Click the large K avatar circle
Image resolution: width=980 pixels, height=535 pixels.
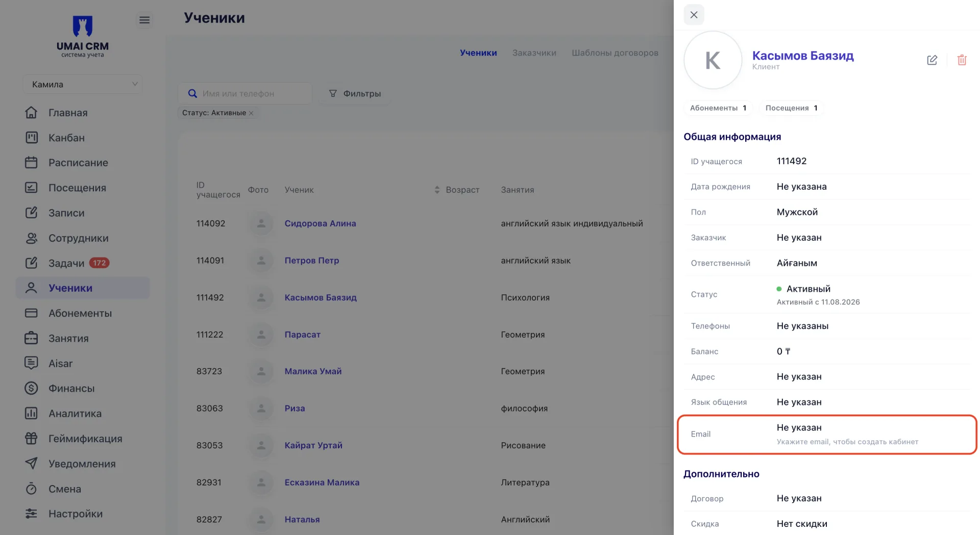click(713, 60)
